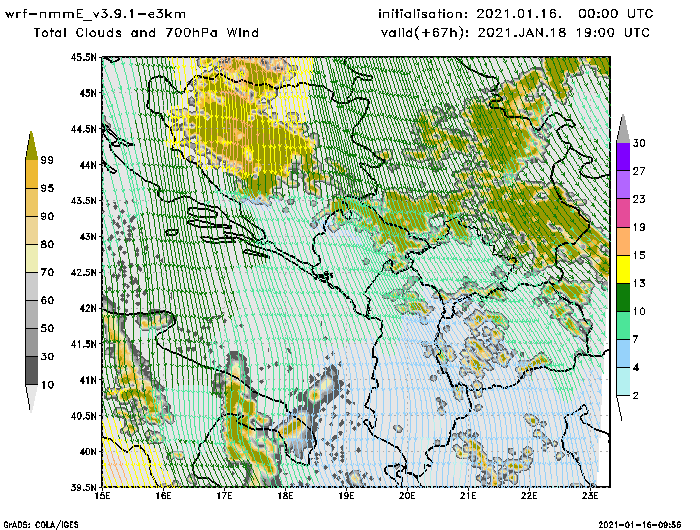Pick the orange-gold 95–99 cloud cover swatch
Screen dimensions: 700x530
tap(32, 174)
